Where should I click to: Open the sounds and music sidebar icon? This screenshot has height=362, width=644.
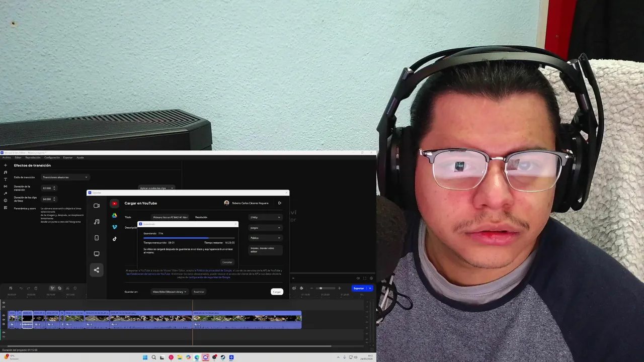[6, 172]
